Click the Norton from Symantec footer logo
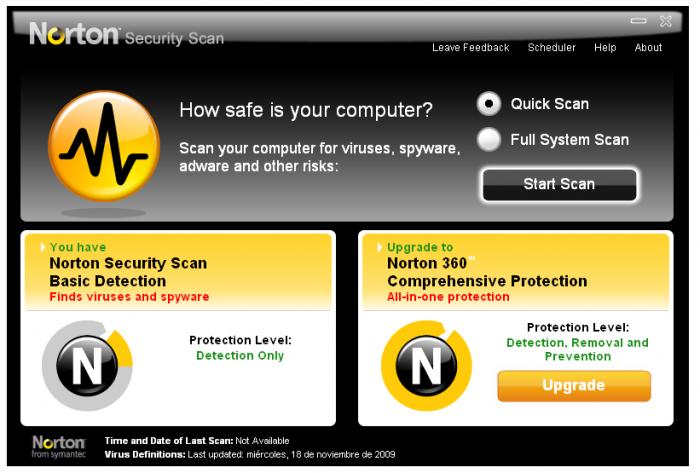This screenshot has height=473, width=700. point(59,446)
